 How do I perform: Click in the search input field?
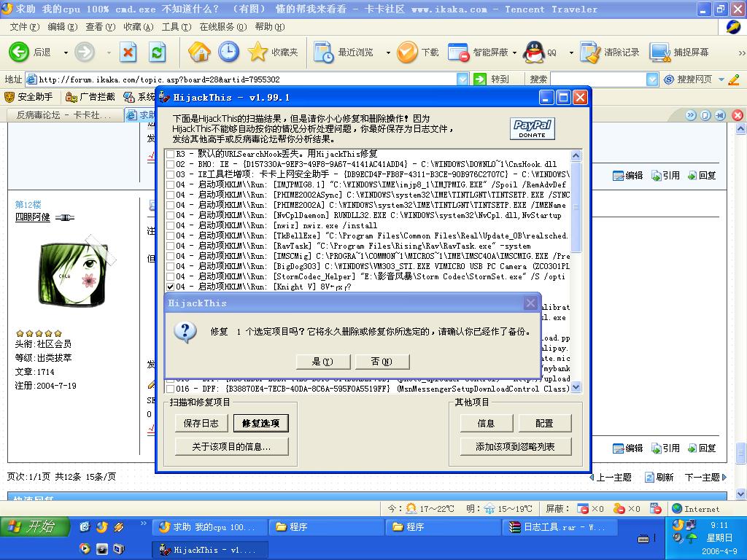[598, 79]
